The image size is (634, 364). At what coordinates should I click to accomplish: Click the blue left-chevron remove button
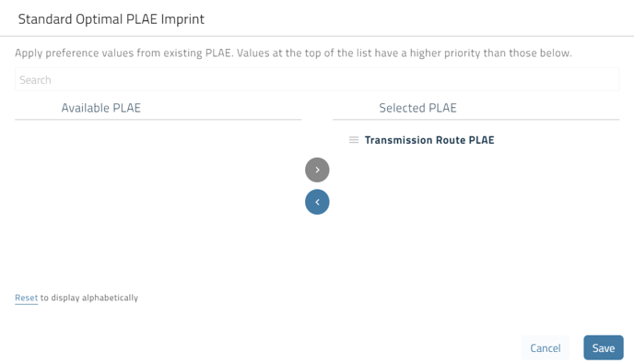(x=317, y=202)
